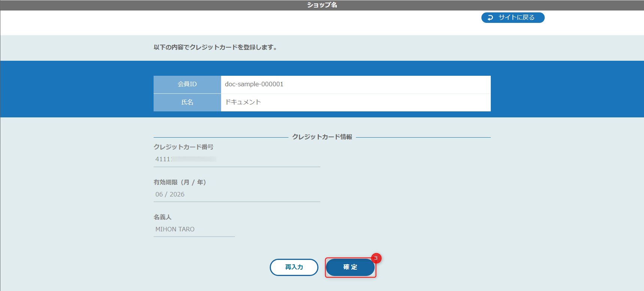Viewport: 644px width, 291px height.
Task: Select the doc-sample-000001 member ID value
Action: 254,84
